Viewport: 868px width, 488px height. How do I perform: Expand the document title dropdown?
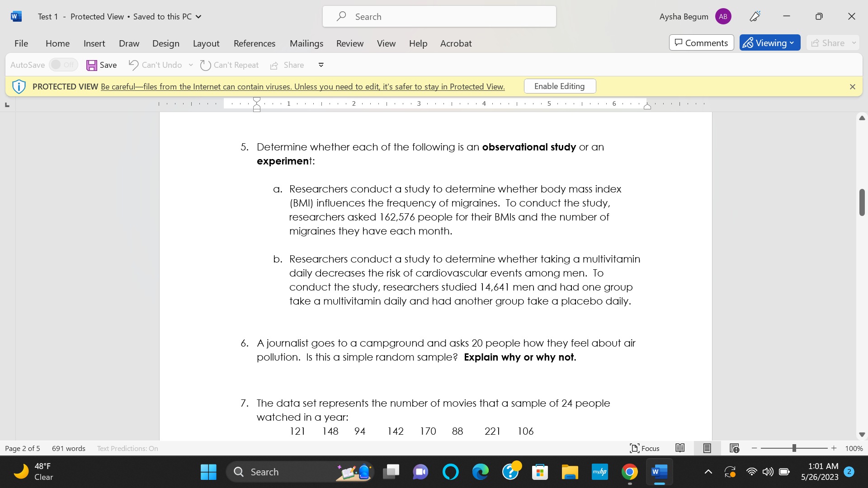point(198,16)
